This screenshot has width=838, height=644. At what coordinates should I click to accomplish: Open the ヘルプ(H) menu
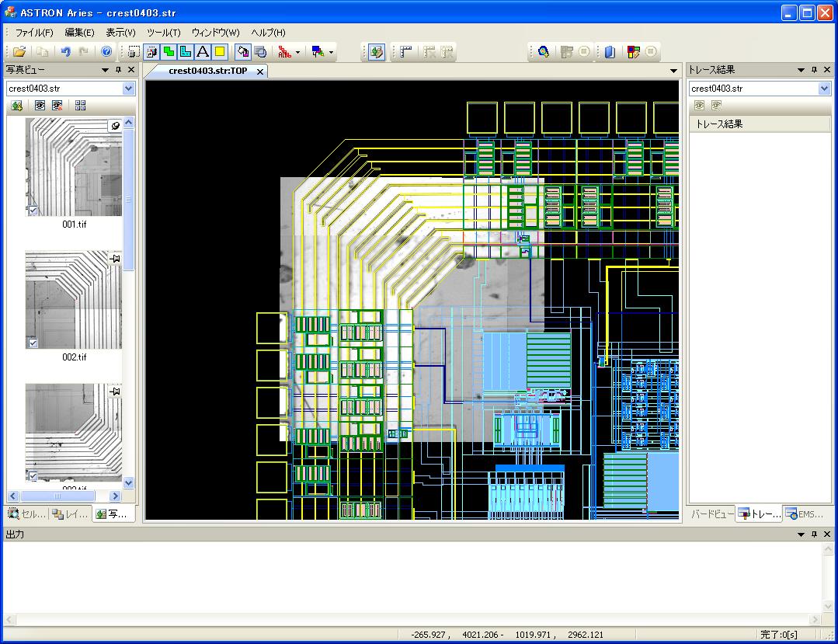click(268, 33)
